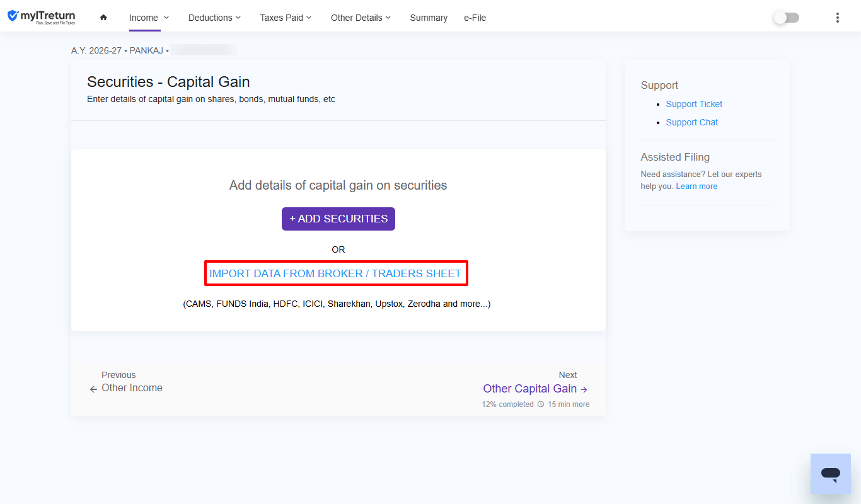Toggle the switch in the top bar
The height and width of the screenshot is (504, 861).
787,18
